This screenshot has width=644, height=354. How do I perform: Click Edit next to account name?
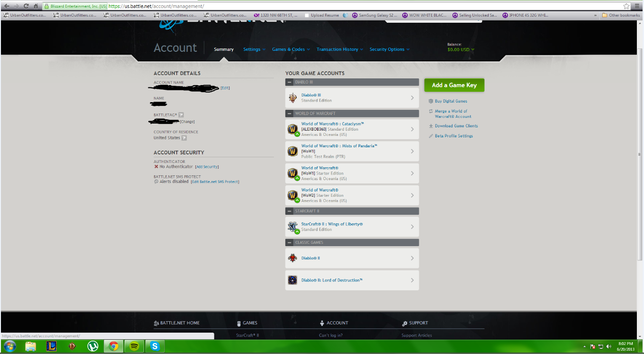pyautogui.click(x=225, y=88)
